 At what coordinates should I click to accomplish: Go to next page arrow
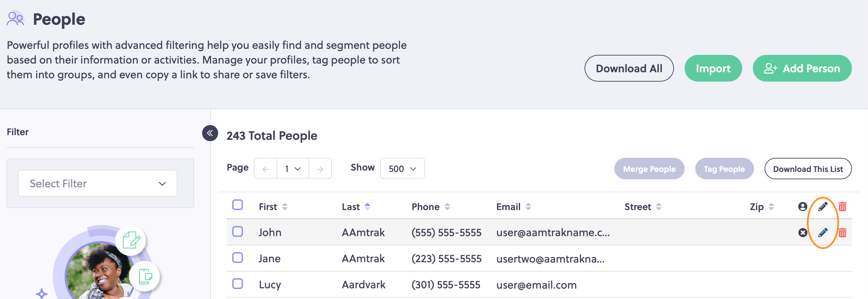pos(320,168)
